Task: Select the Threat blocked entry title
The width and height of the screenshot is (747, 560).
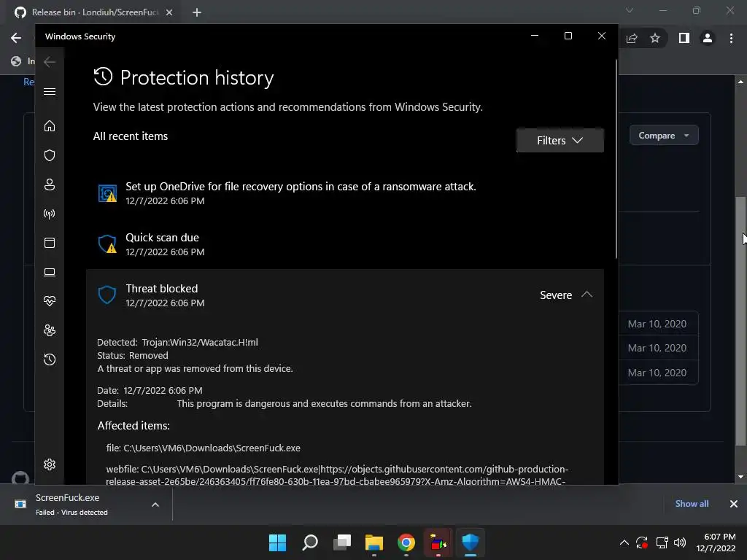Action: pyautogui.click(x=162, y=289)
